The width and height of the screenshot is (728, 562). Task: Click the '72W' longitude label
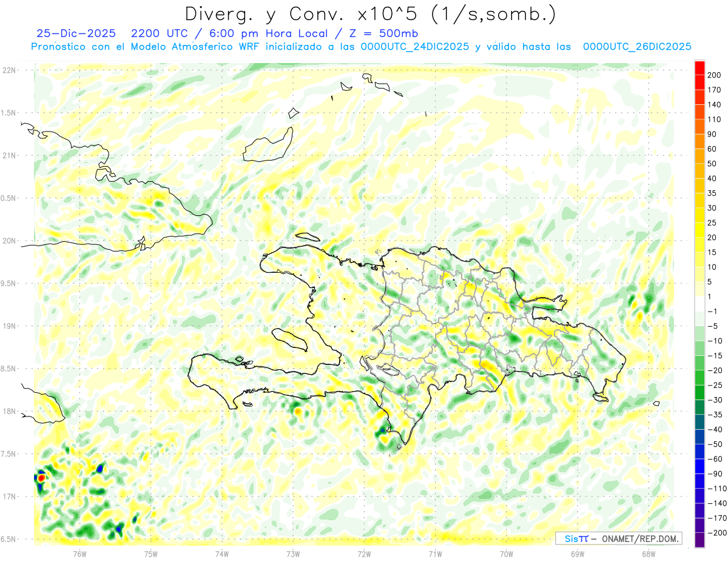364,554
